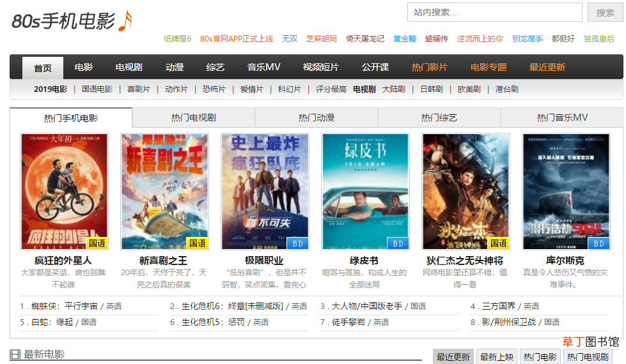Open the 电视剧 main nav item

click(129, 67)
